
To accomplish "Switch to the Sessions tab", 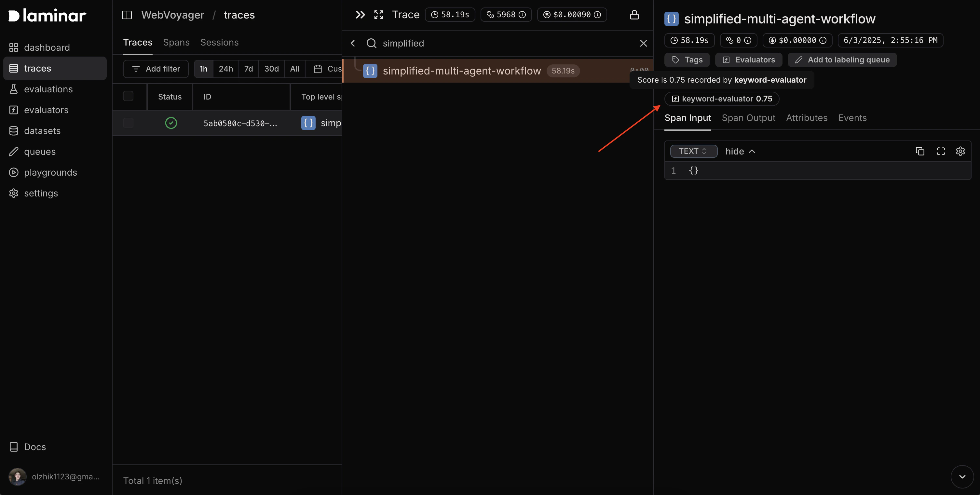I will (220, 42).
